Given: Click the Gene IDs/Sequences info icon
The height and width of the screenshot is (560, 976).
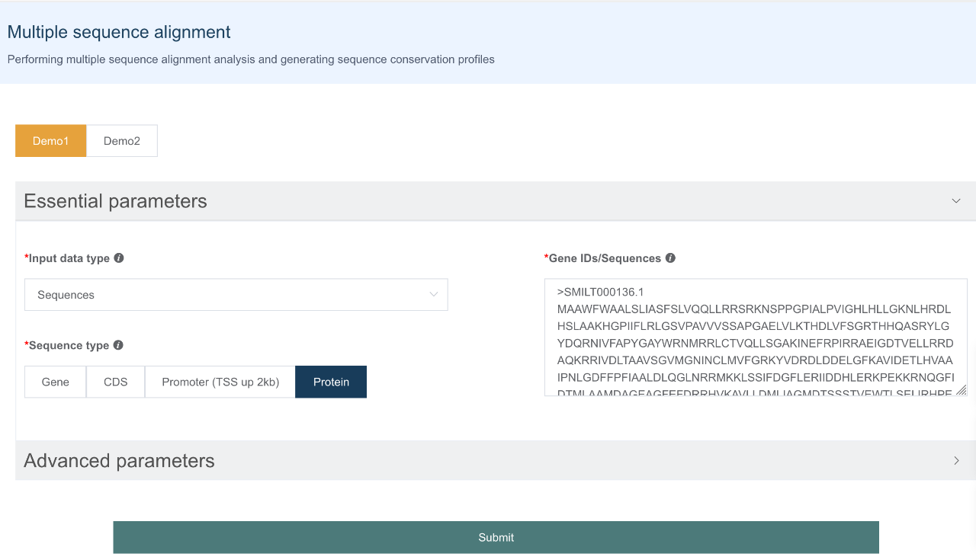Looking at the screenshot, I should pos(670,258).
